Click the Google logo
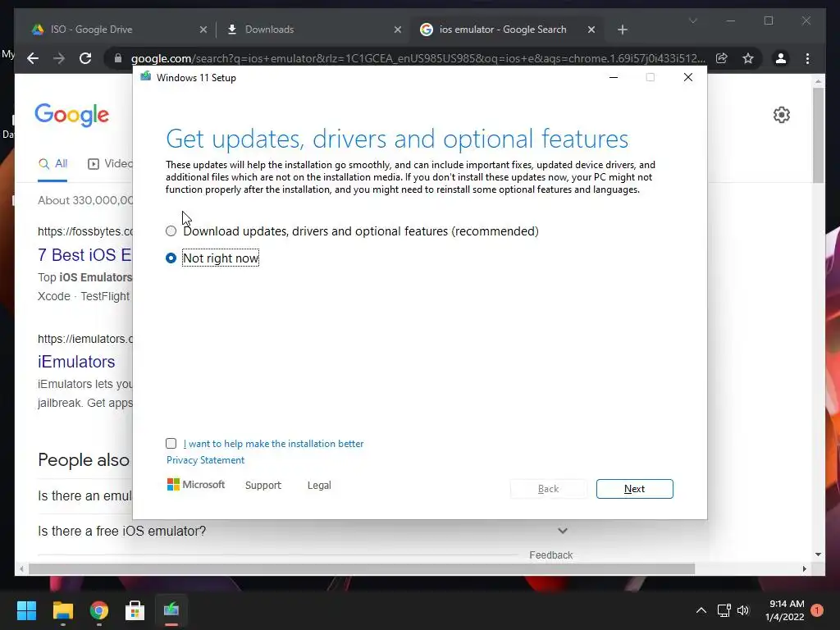 72,115
